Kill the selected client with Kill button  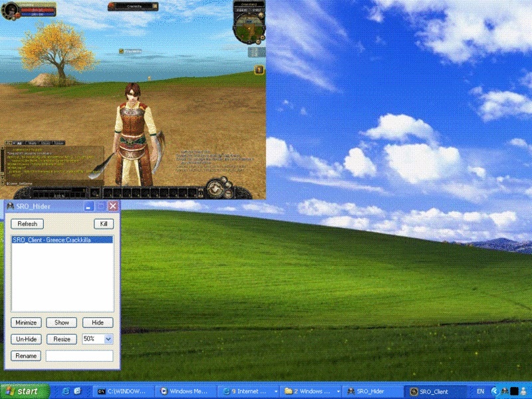104,224
